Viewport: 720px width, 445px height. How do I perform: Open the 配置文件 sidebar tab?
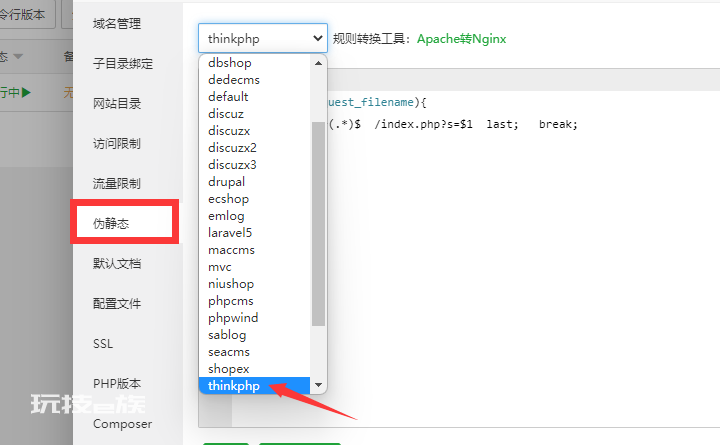coord(117,303)
